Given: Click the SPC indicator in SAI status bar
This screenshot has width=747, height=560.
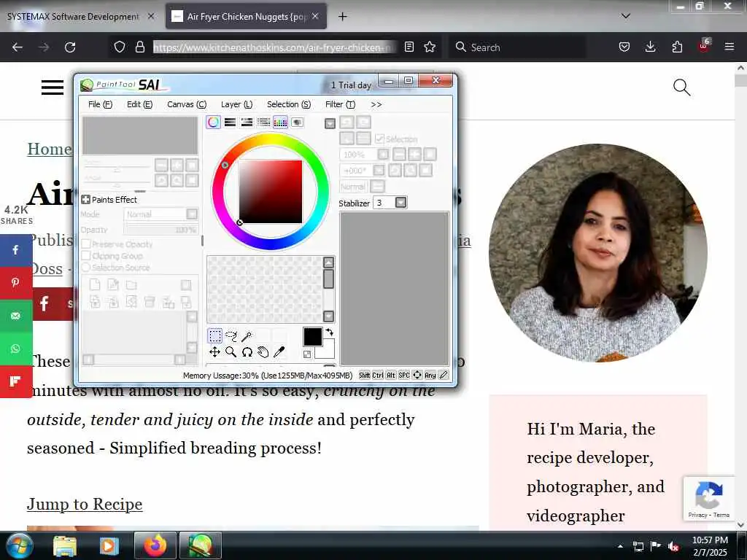Looking at the screenshot, I should pyautogui.click(x=404, y=376).
